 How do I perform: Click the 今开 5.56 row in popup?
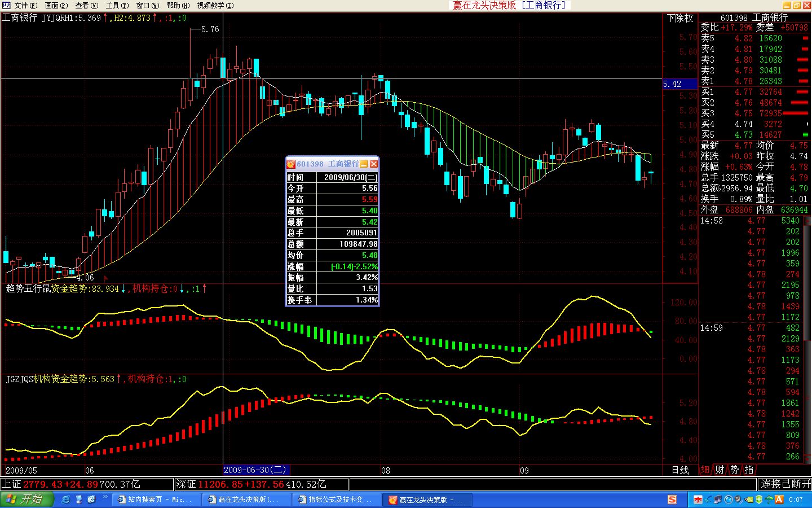pos(332,189)
